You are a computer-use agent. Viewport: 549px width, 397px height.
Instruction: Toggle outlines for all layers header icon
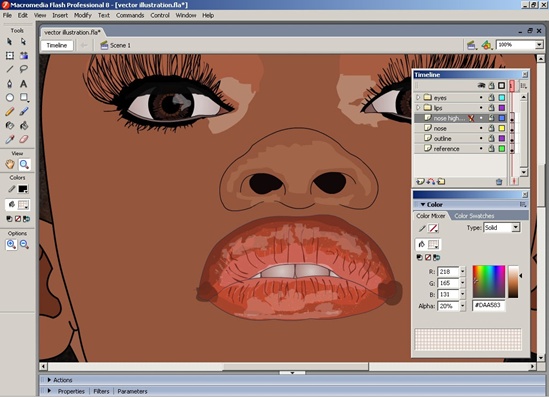pyautogui.click(x=502, y=85)
